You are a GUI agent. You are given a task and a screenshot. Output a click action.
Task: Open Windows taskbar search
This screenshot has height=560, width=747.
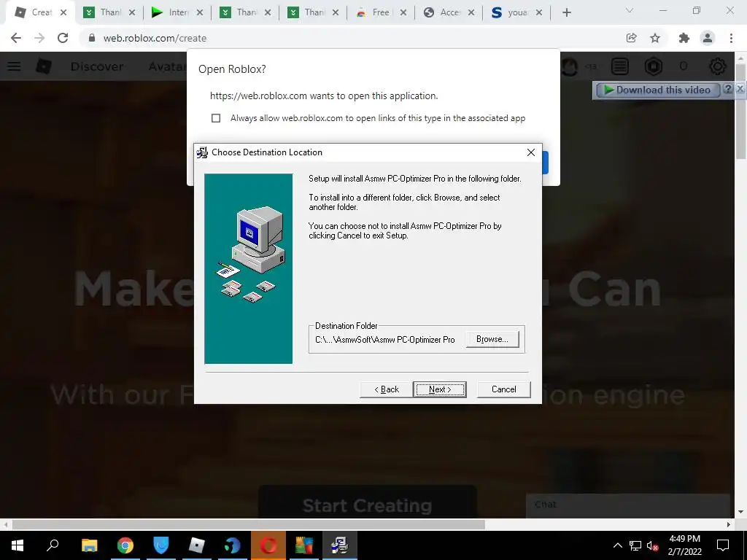click(53, 545)
